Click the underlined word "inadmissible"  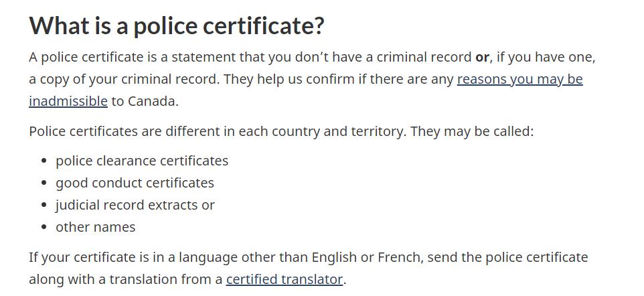pyautogui.click(x=68, y=101)
